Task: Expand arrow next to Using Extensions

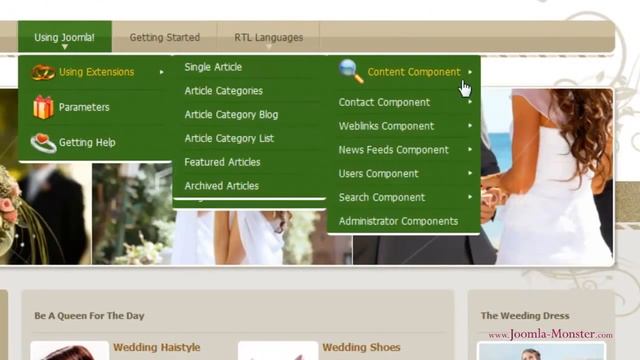Action: pyautogui.click(x=162, y=72)
